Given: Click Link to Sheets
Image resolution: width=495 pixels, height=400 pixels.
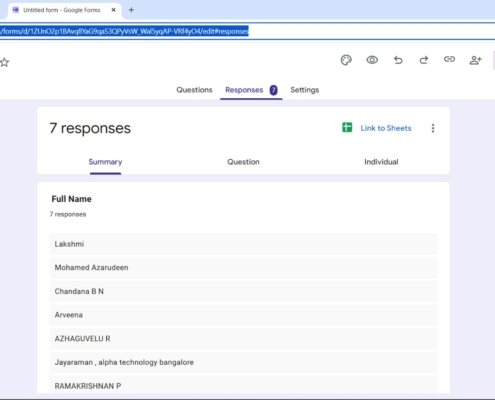Looking at the screenshot, I should click(386, 128).
